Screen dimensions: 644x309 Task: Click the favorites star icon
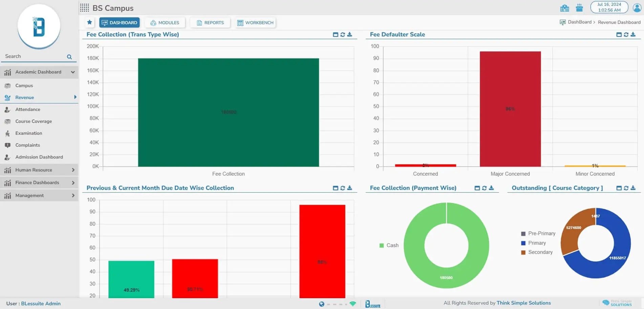pos(89,22)
